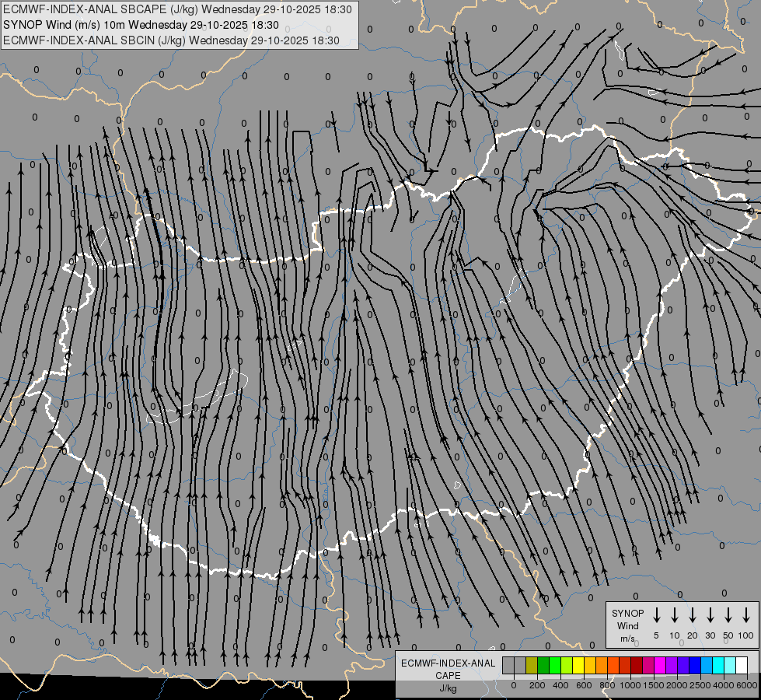This screenshot has width=761, height=700.
Task: Click the SYNOP Wind m/s legend label
Action: coord(627,625)
